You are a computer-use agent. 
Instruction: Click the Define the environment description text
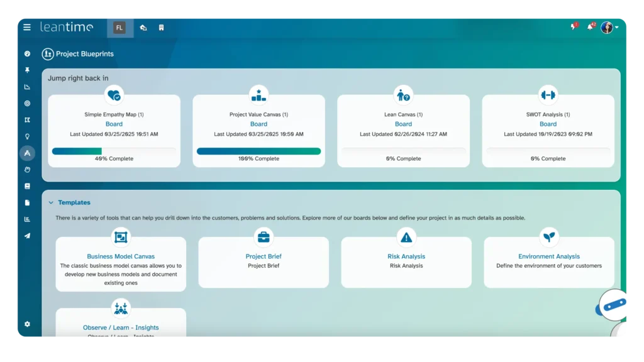coord(549,266)
